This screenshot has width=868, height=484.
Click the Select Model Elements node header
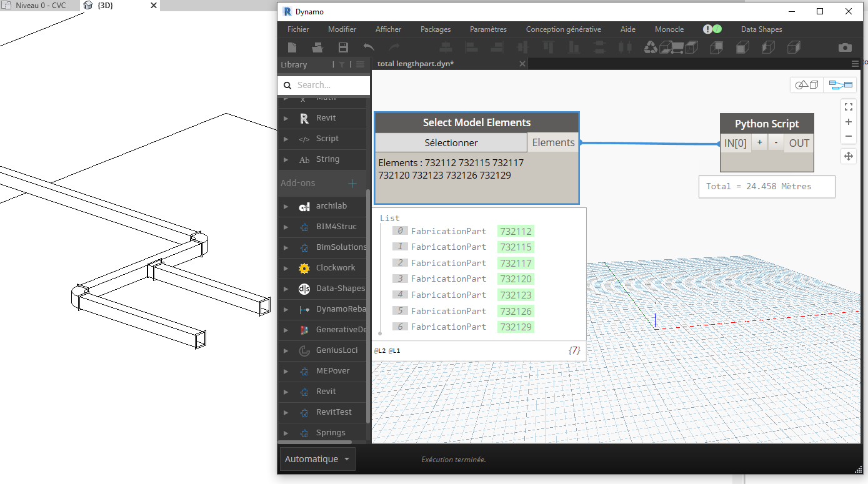(477, 122)
